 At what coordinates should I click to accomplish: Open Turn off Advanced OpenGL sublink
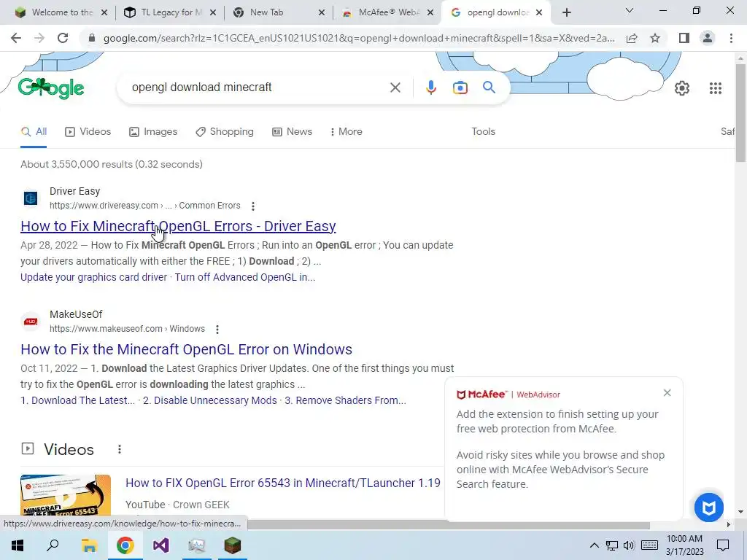click(x=245, y=277)
